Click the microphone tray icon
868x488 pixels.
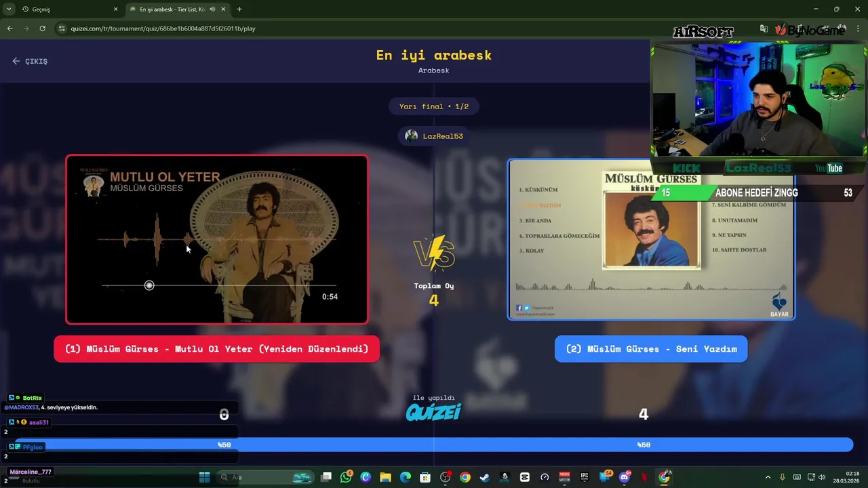(783, 477)
